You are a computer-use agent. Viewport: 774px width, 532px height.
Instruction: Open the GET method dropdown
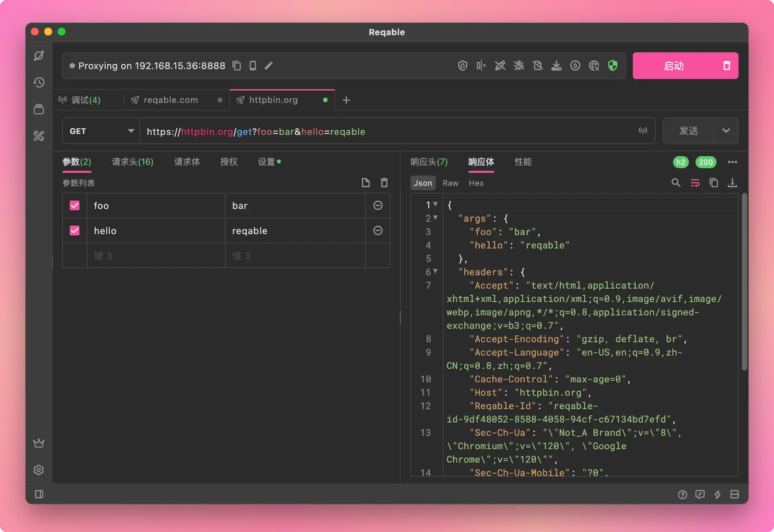101,131
